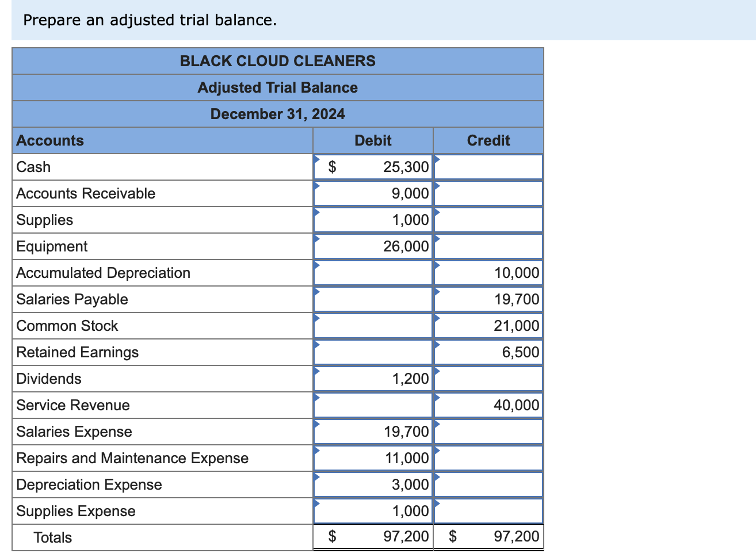Click the Accumulated Depreciation account label
756x557 pixels.
click(103, 273)
